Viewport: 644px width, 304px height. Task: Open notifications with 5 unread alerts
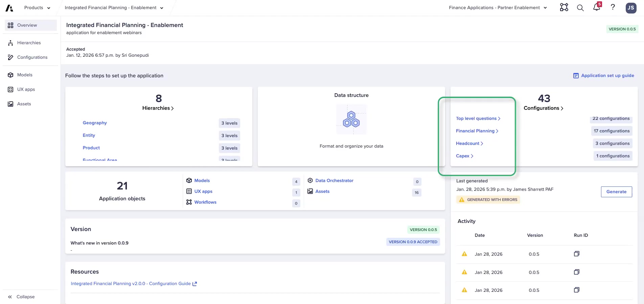point(596,7)
